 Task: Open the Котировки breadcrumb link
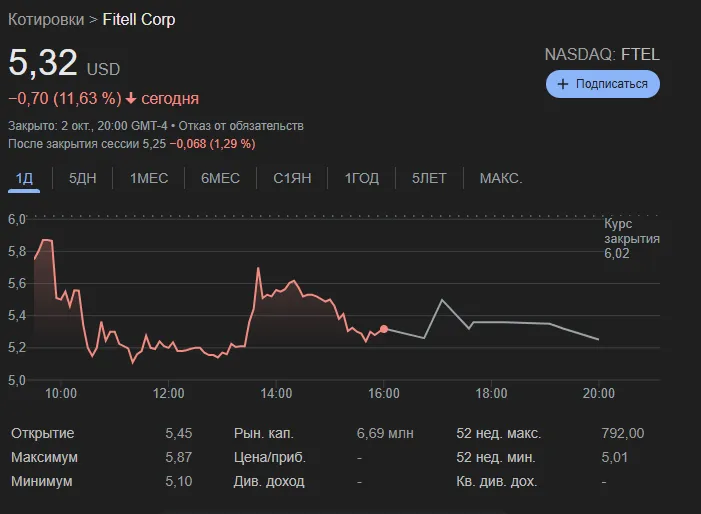click(46, 20)
